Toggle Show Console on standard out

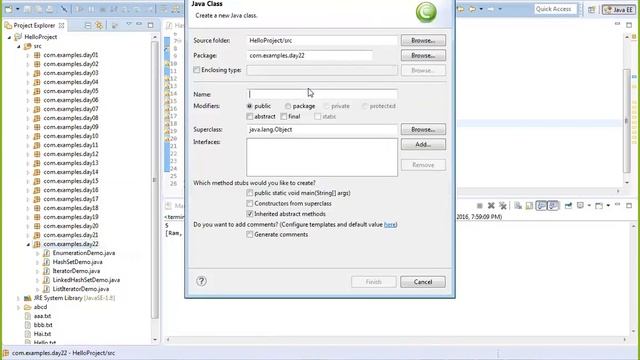[541, 206]
